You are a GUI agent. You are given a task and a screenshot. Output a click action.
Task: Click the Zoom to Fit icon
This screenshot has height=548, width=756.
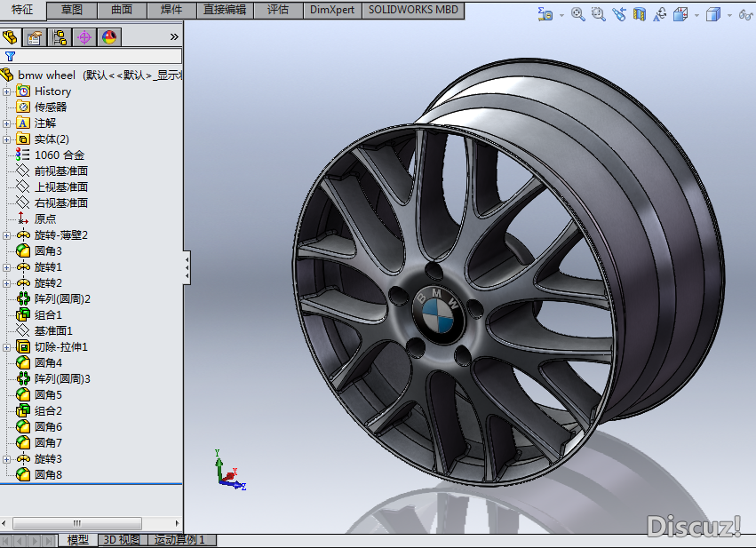pos(577,14)
